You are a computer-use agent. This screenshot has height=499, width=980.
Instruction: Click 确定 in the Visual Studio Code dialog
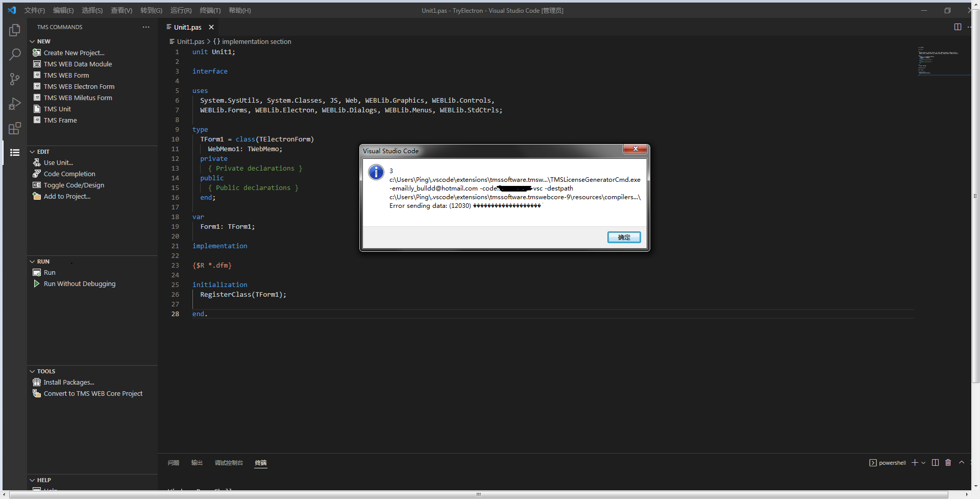[x=624, y=237]
